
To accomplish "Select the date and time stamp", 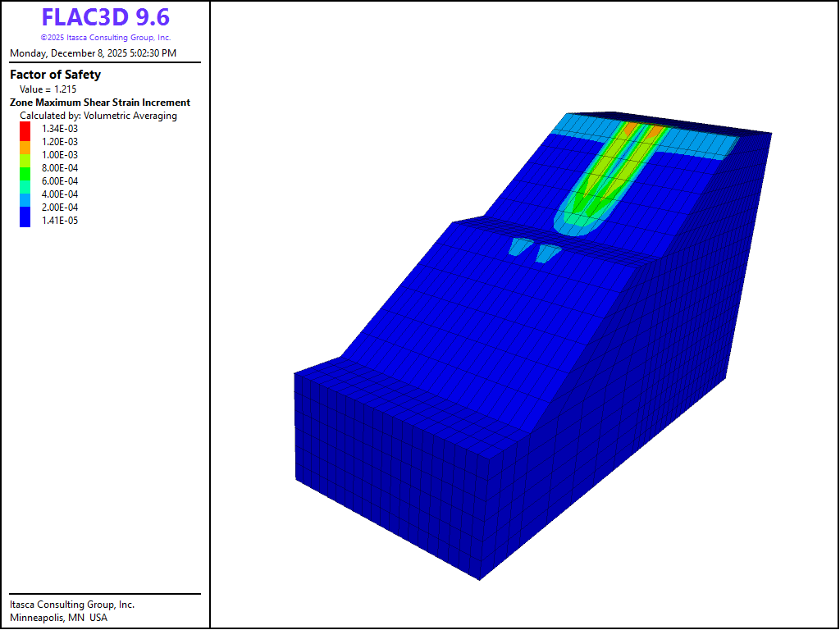I will coord(93,53).
